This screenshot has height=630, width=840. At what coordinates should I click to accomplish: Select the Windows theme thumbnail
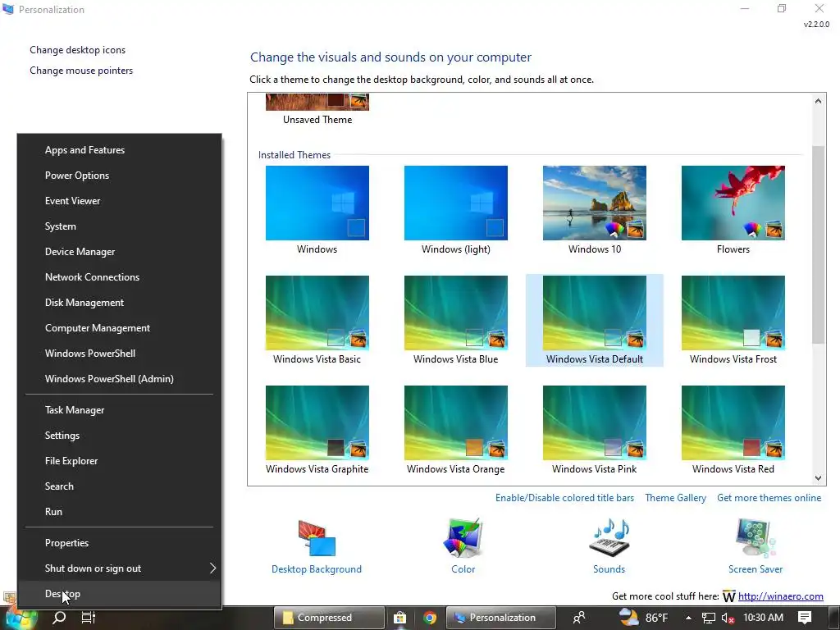click(x=317, y=203)
